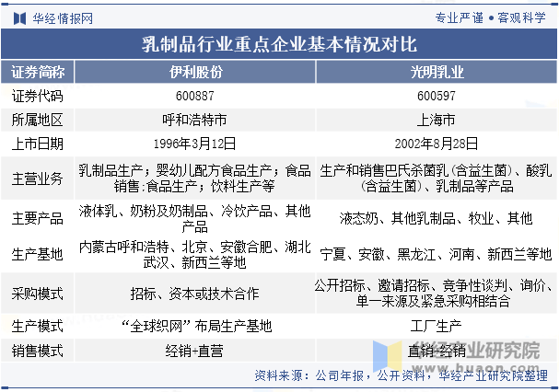
Task: Select the 采购模式 row label
Action: click(x=38, y=294)
